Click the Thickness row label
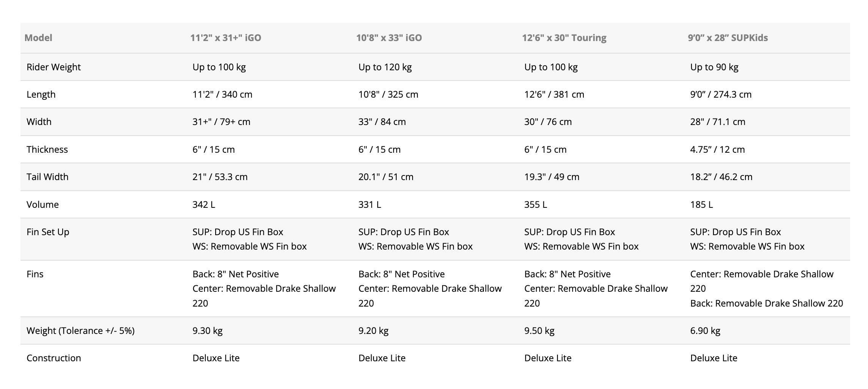This screenshot has height=389, width=868. tap(47, 149)
